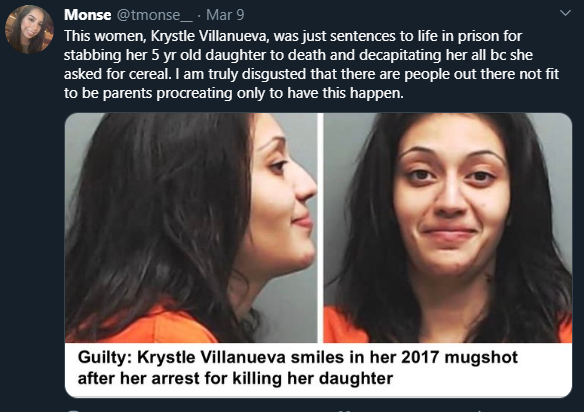
Task: Click the word 'cereal' in the tweet
Action: click(149, 74)
